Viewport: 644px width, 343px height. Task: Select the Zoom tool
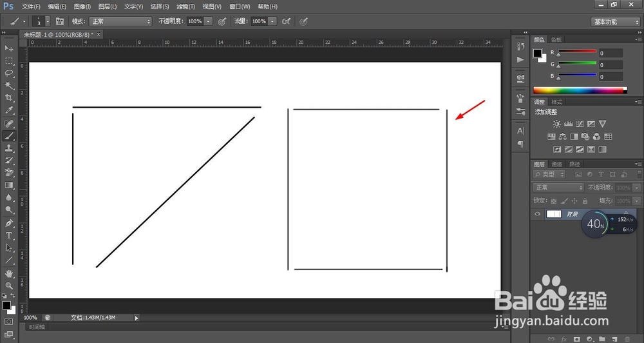8,286
